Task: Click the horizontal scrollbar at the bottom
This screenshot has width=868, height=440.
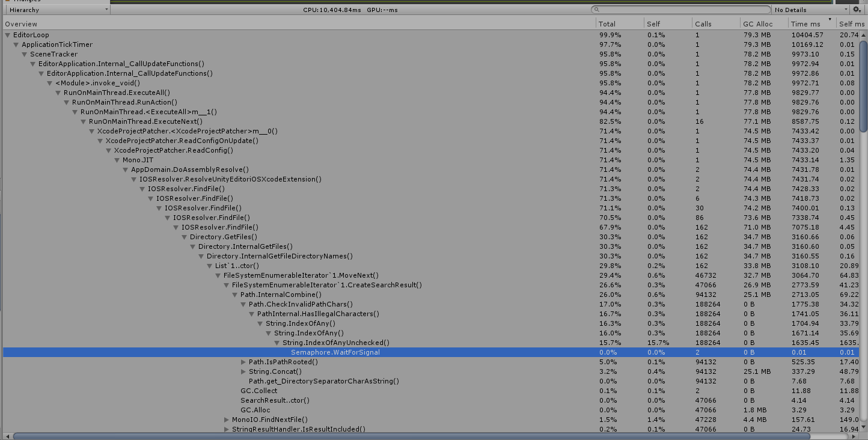Action: [x=361, y=436]
